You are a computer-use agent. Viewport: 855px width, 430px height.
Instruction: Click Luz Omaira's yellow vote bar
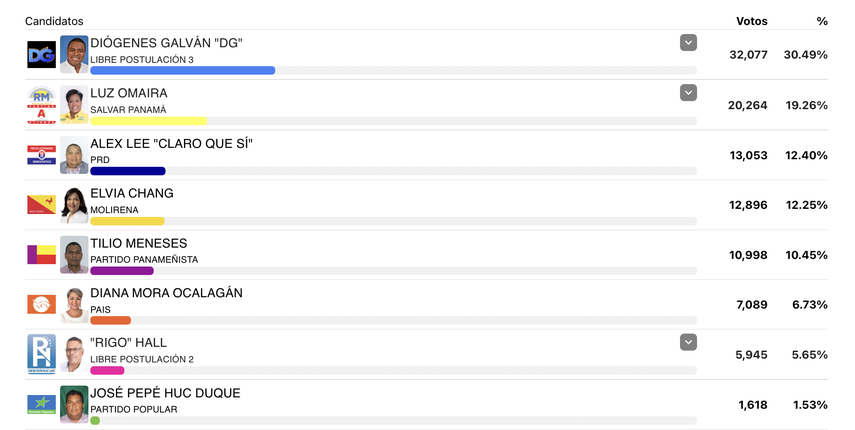[x=148, y=120]
